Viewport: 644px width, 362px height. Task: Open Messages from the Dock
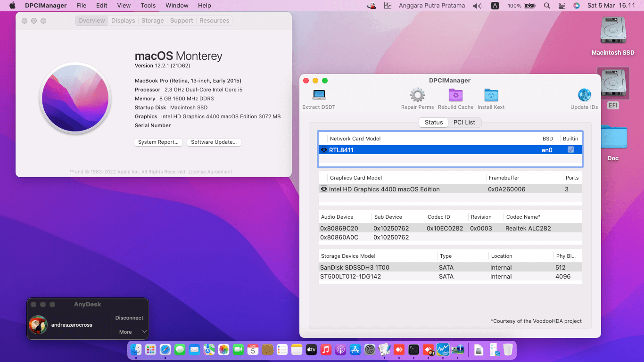pyautogui.click(x=180, y=350)
